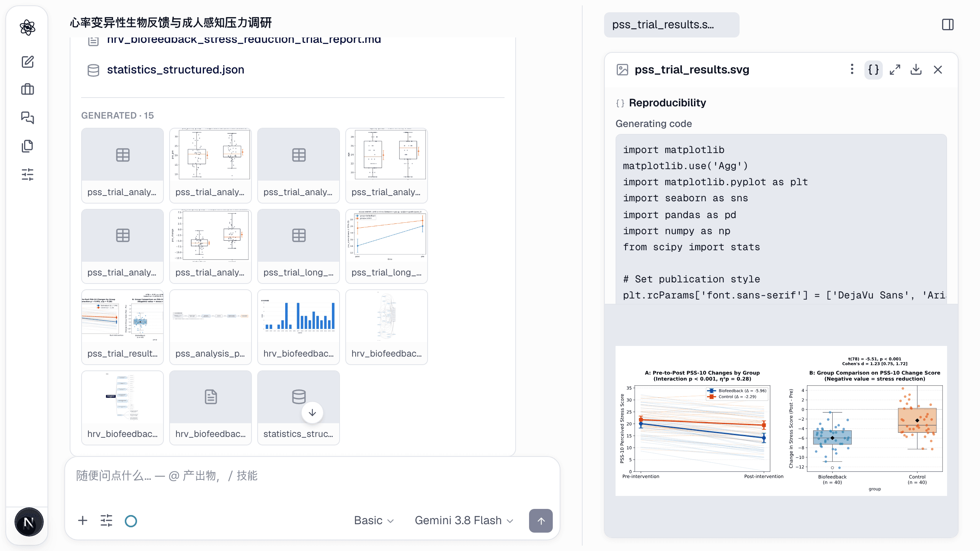Select the pss_trial_results.s... tab
Viewport: 980px width, 551px height.
671,25
